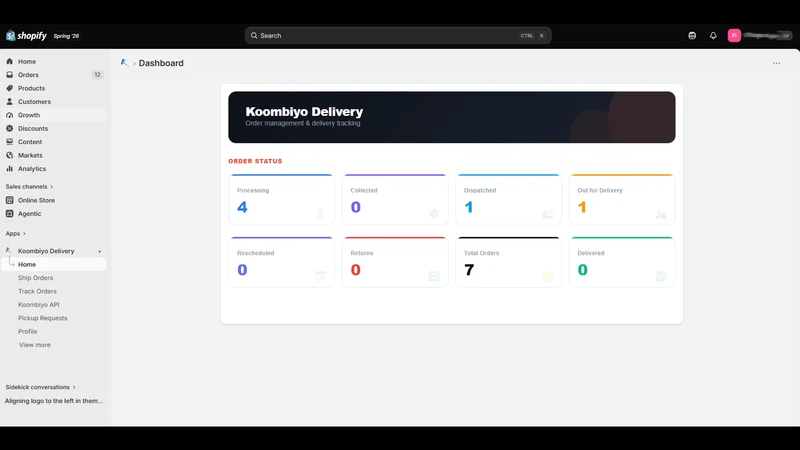The width and height of the screenshot is (800, 450).
Task: Click the Collected count 0
Action: (x=356, y=207)
